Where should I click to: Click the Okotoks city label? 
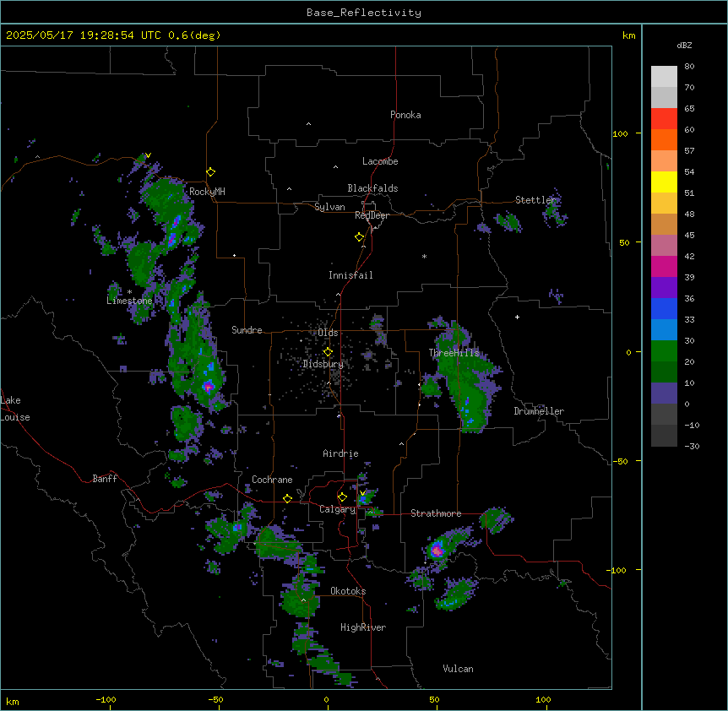348,591
